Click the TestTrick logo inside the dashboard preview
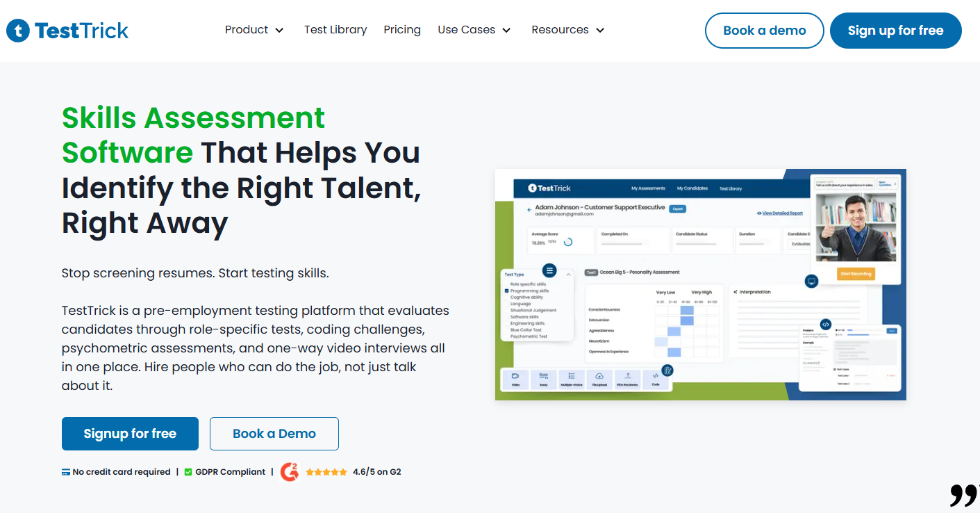 pyautogui.click(x=549, y=188)
